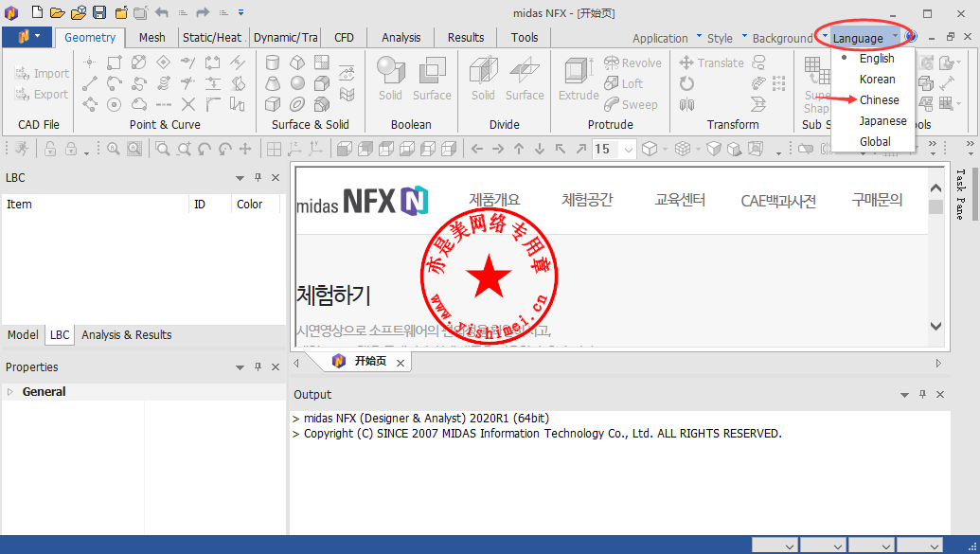Pin the LBC panel
Image resolution: width=980 pixels, height=554 pixels.
point(258,178)
